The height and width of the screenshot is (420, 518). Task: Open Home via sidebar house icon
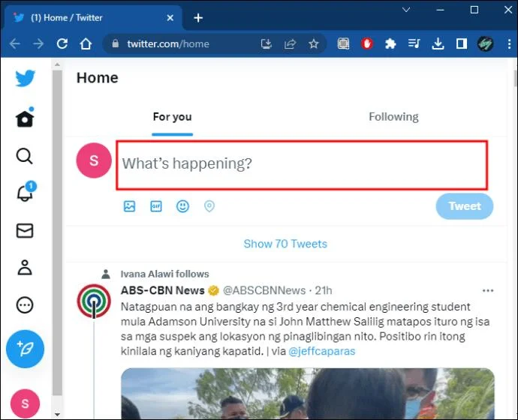coord(25,118)
